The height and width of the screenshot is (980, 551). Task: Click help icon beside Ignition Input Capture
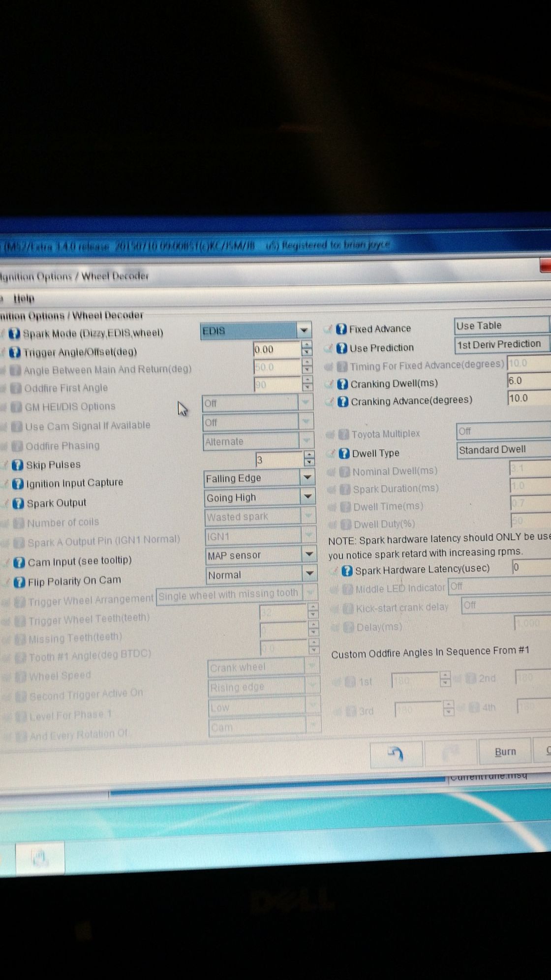[18, 484]
